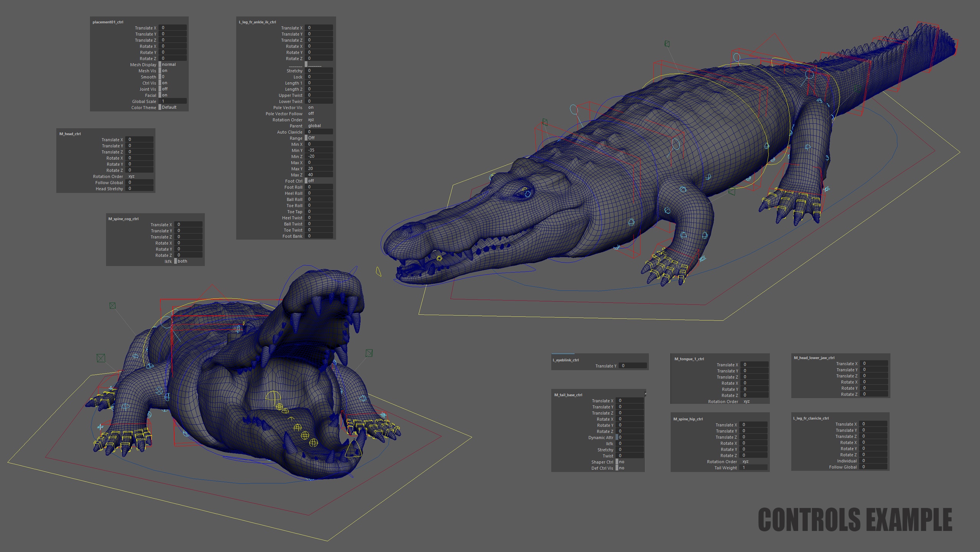Click Translate Y field in L_eyeblink_ctrl
Viewport: 980px width, 552px height.
(x=633, y=366)
